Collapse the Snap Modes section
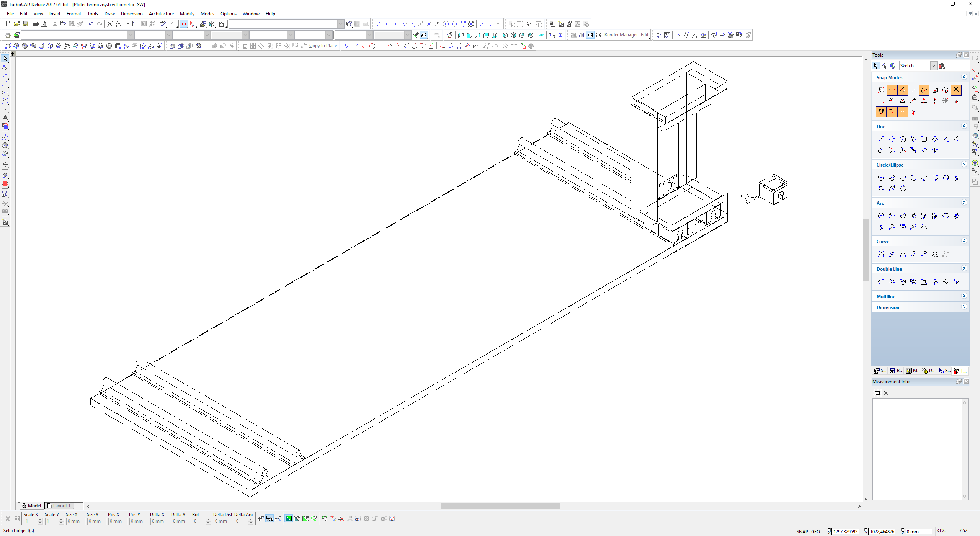The width and height of the screenshot is (980, 536). pos(964,77)
